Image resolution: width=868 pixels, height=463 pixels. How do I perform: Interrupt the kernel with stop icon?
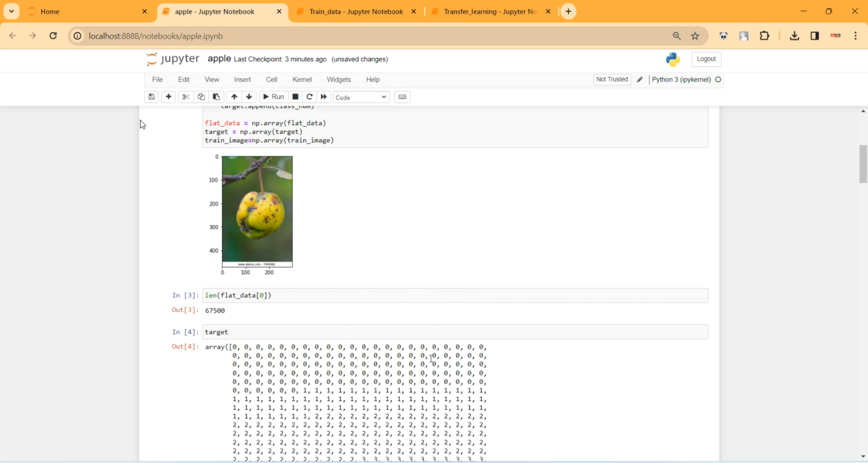click(x=295, y=97)
